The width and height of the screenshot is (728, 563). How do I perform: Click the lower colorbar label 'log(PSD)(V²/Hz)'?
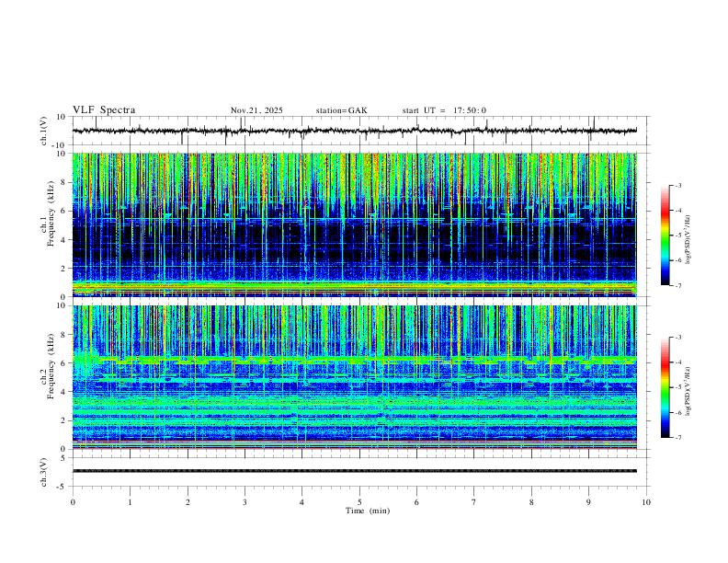(x=688, y=392)
